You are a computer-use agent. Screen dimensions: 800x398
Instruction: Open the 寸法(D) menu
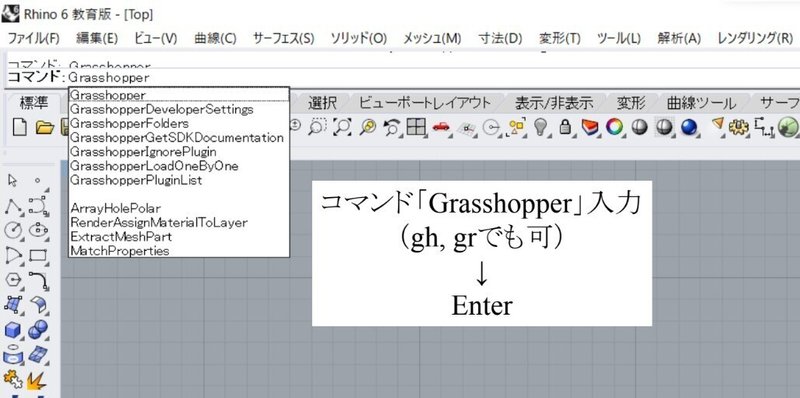(501, 39)
